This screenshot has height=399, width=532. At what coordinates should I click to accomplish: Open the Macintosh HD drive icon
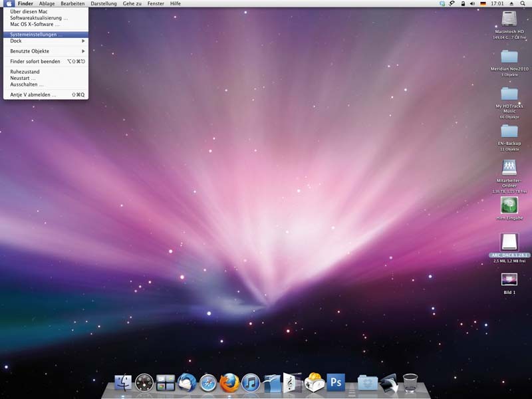pyautogui.click(x=509, y=19)
